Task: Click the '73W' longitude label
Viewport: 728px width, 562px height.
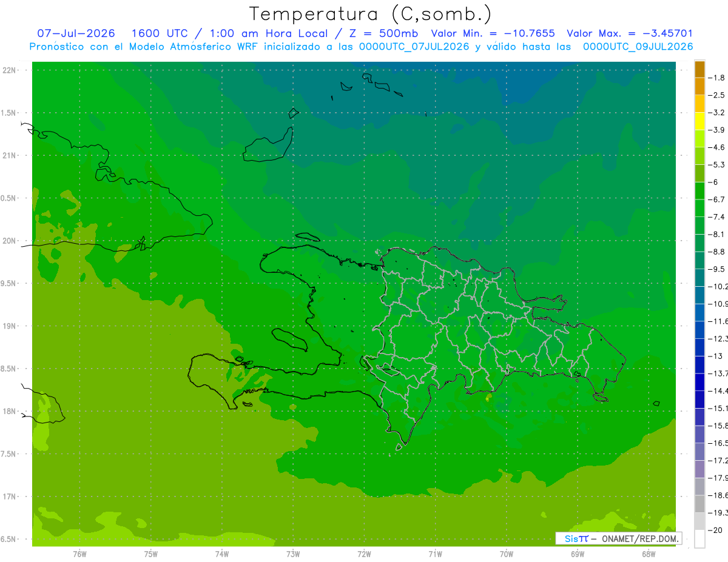Action: pos(293,554)
